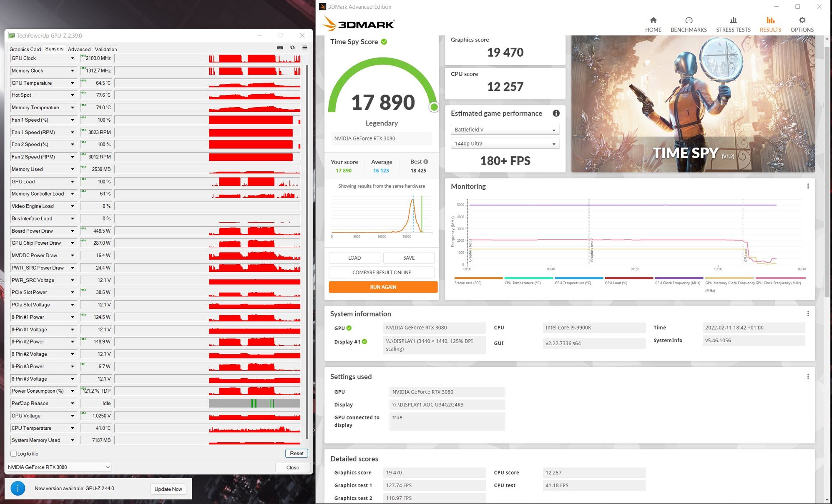This screenshot has width=832, height=504.
Task: Switch to the Advanced tab in GPU-Z
Action: click(79, 49)
